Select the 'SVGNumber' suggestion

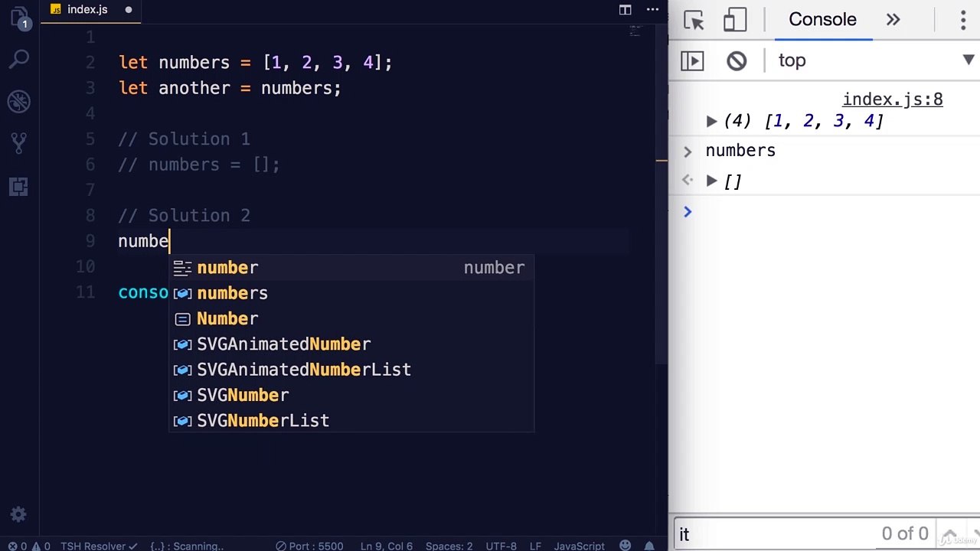click(x=351, y=395)
